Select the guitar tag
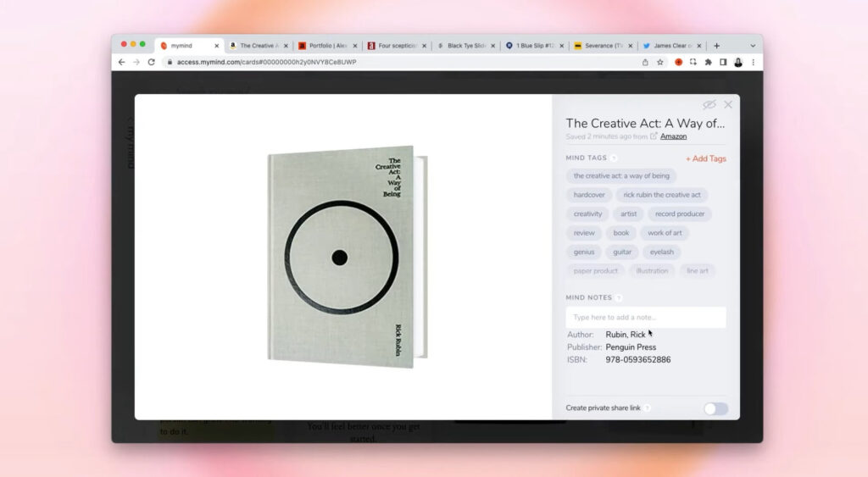Viewport: 868px width, 477px height. pos(622,252)
